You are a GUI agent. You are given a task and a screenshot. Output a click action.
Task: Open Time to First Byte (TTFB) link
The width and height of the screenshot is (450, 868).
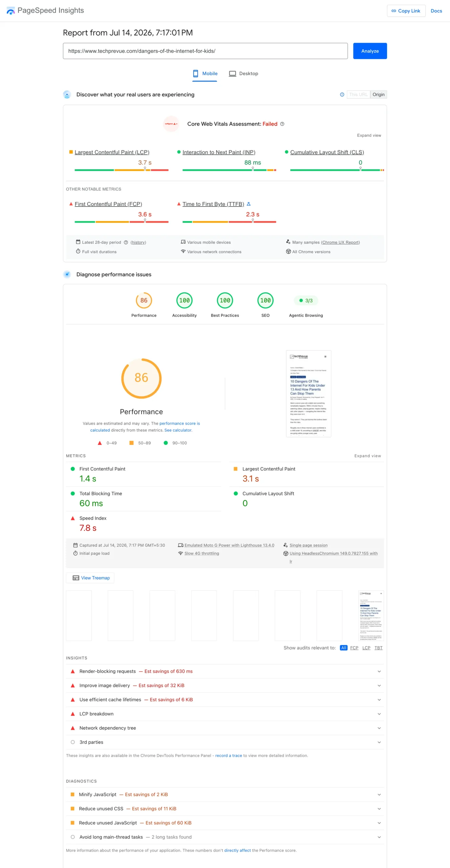tap(213, 204)
